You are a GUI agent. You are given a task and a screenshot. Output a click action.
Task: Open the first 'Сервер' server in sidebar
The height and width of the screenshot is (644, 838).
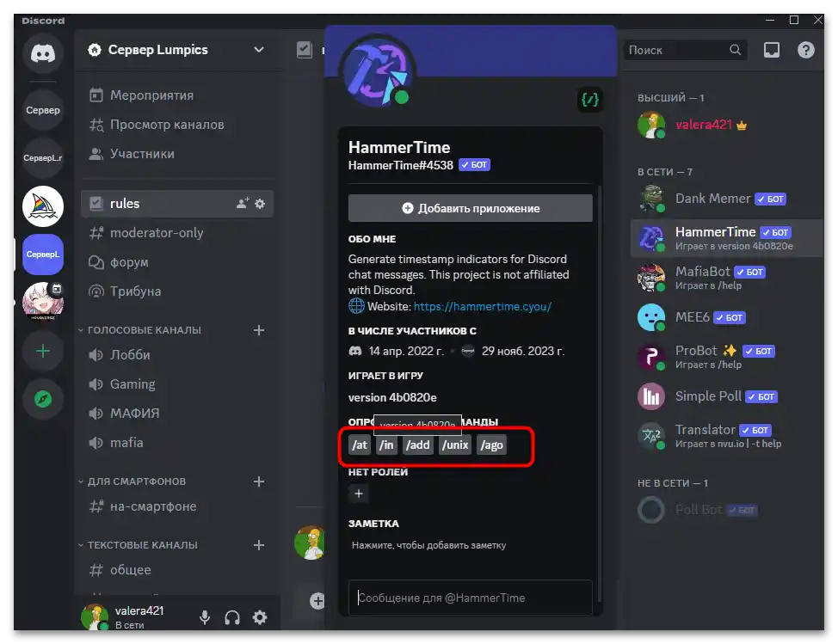[x=43, y=110]
